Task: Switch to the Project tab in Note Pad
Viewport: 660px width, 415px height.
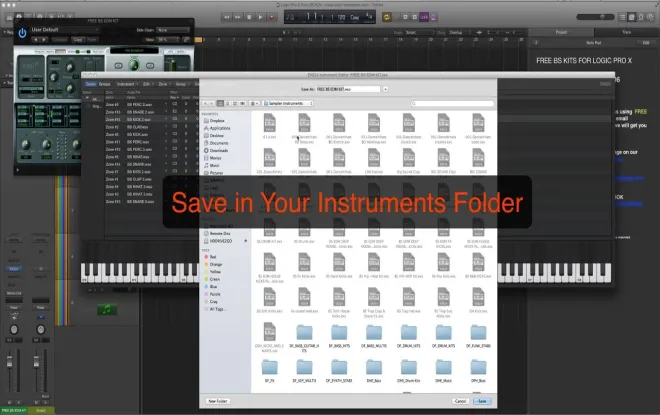Action: (x=561, y=32)
